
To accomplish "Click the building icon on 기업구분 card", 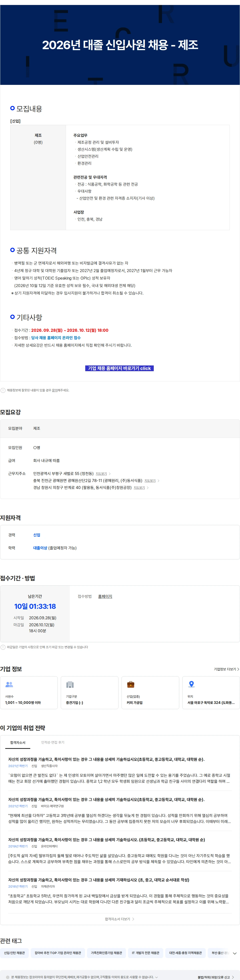I will pyautogui.click(x=70, y=684).
